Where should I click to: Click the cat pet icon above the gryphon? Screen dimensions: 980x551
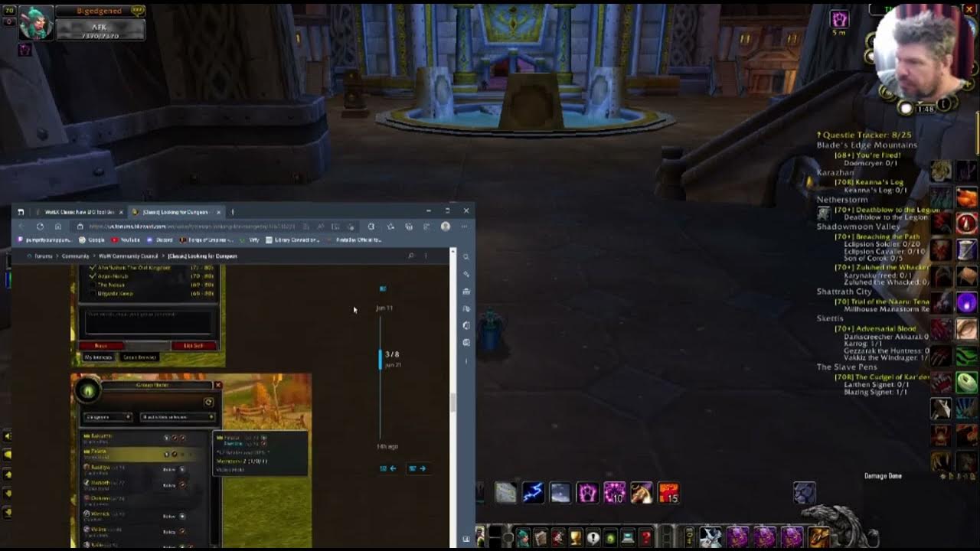(x=804, y=493)
